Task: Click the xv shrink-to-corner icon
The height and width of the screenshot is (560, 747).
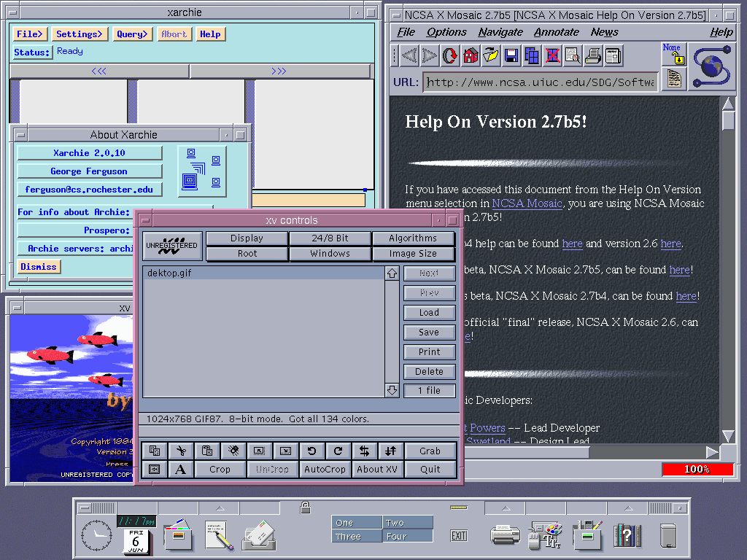Action: point(260,451)
